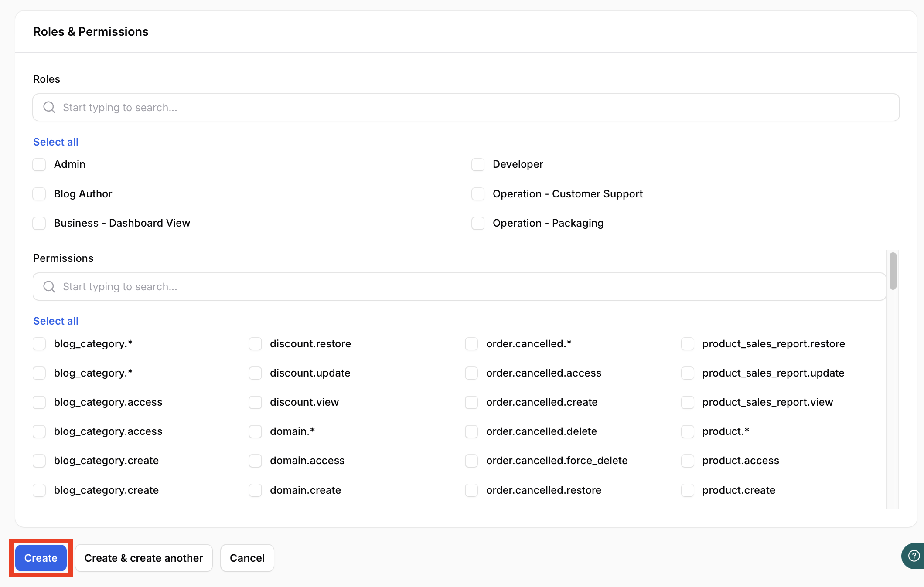Tick the Developer role checkbox
924x587 pixels.
click(x=478, y=164)
